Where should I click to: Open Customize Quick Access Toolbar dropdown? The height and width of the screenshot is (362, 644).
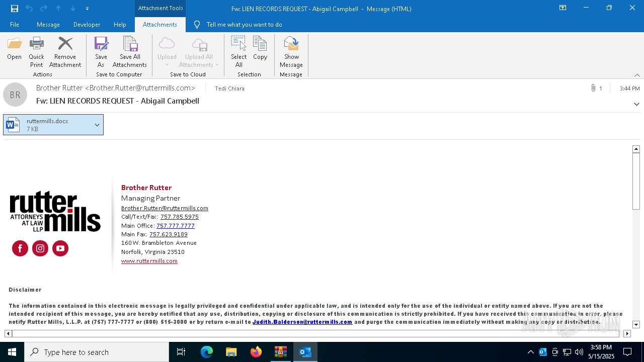tap(87, 9)
